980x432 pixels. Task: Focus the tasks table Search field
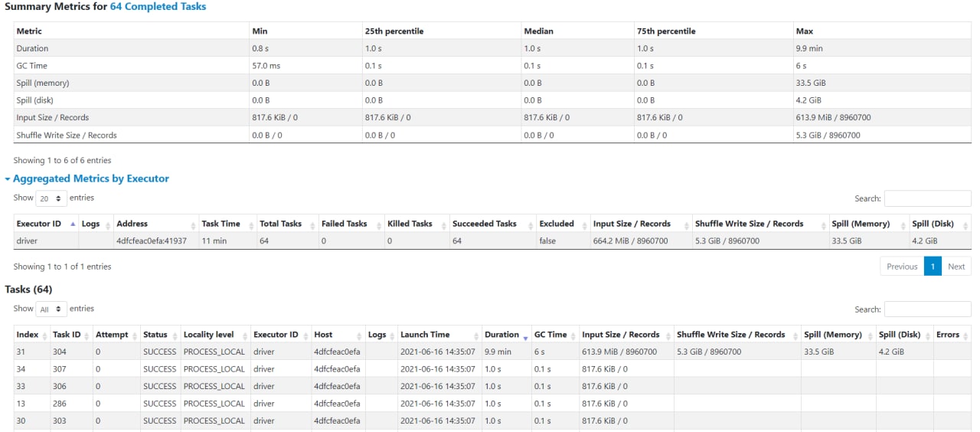tap(928, 309)
